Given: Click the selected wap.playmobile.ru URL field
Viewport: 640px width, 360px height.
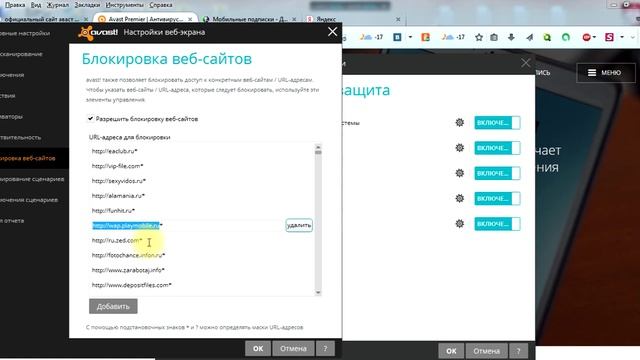Looking at the screenshot, I should (x=187, y=225).
